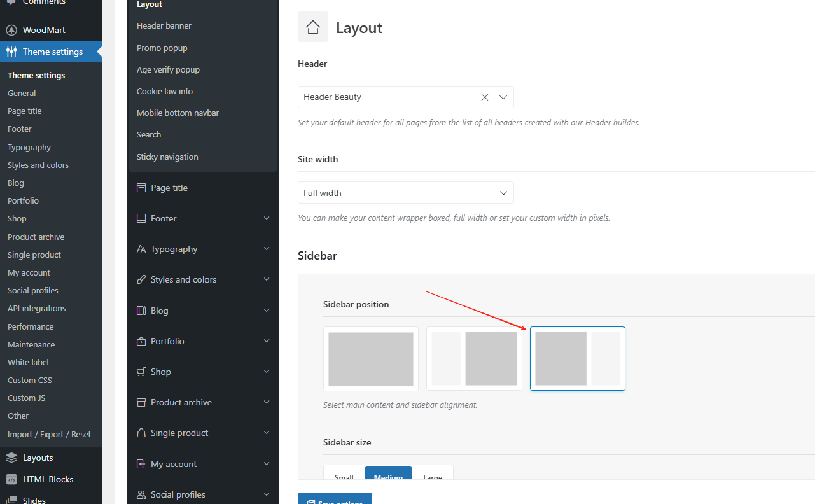The height and width of the screenshot is (504, 815).
Task: Click the WoodMart logo icon in sidebar
Action: (x=11, y=30)
